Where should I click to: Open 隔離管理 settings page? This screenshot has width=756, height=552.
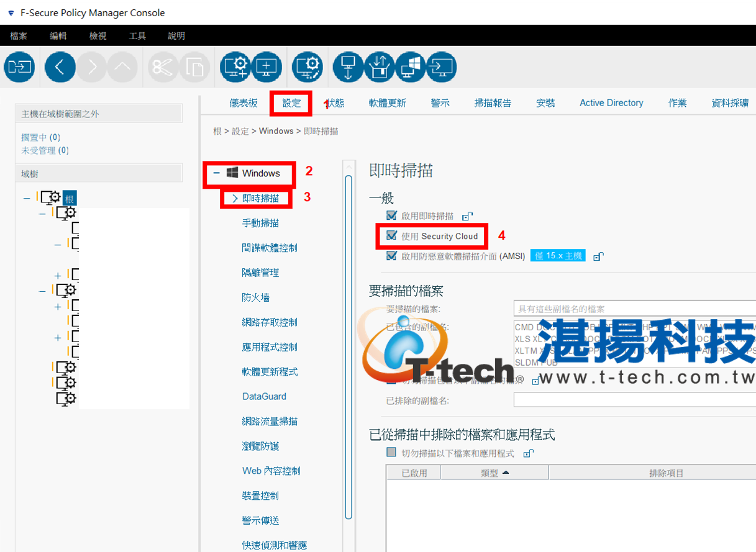(260, 273)
